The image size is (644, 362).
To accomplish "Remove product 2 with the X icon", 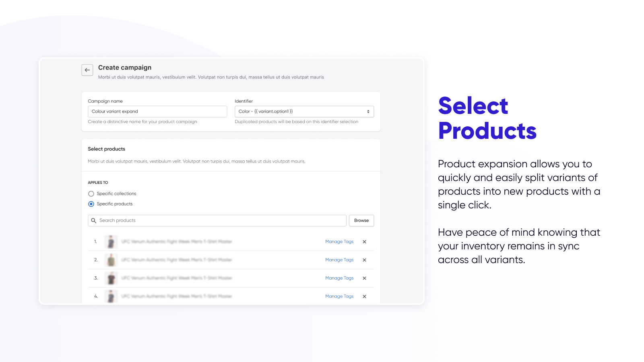I will (x=364, y=260).
